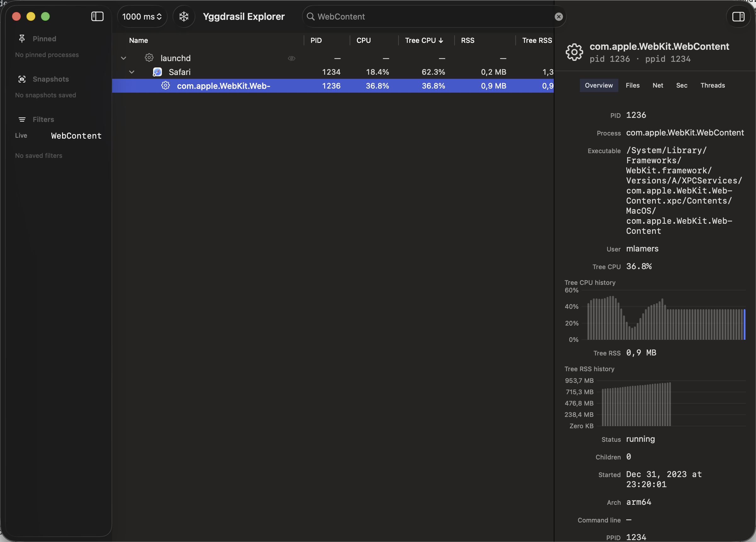Collapse the launchd tree row

(x=123, y=58)
